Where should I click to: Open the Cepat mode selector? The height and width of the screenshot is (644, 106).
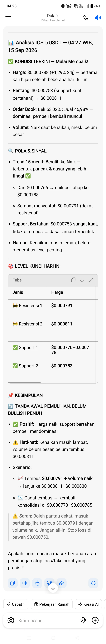point(16,604)
